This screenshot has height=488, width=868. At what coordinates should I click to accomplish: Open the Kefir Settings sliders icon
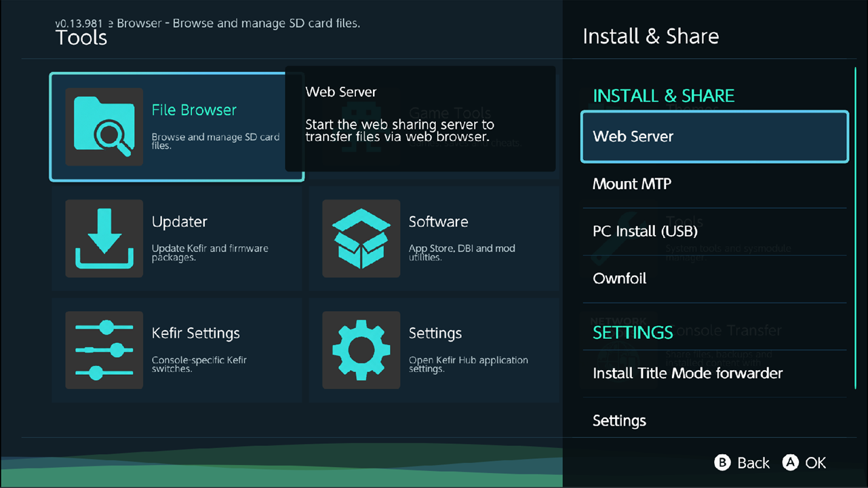point(104,350)
